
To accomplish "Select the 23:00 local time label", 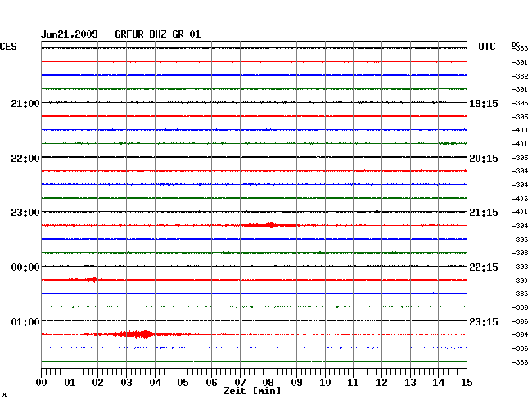I will [25, 212].
